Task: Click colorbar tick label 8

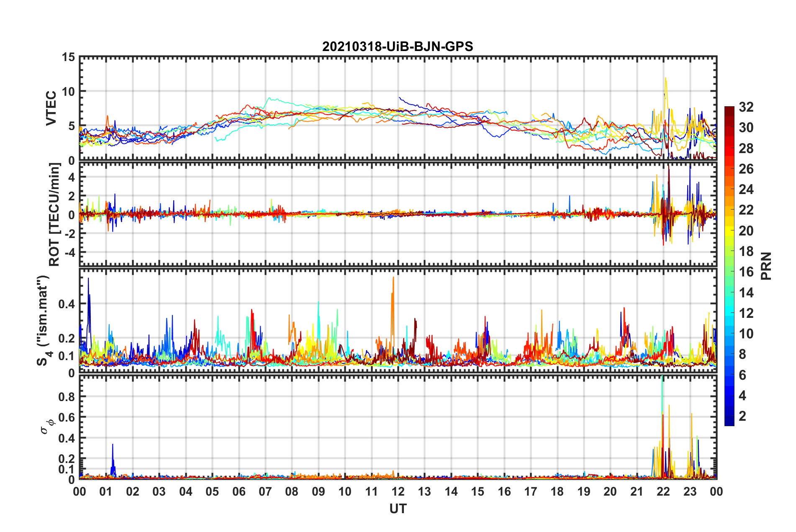Action: pos(742,354)
